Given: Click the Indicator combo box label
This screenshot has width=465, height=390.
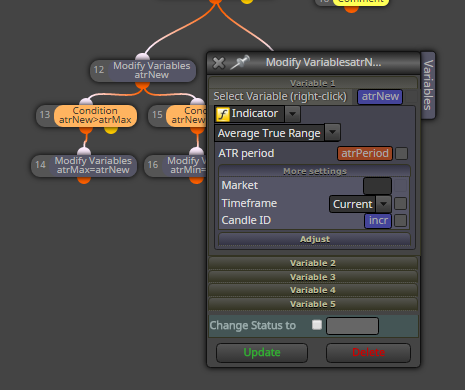Looking at the screenshot, I should tap(255, 114).
